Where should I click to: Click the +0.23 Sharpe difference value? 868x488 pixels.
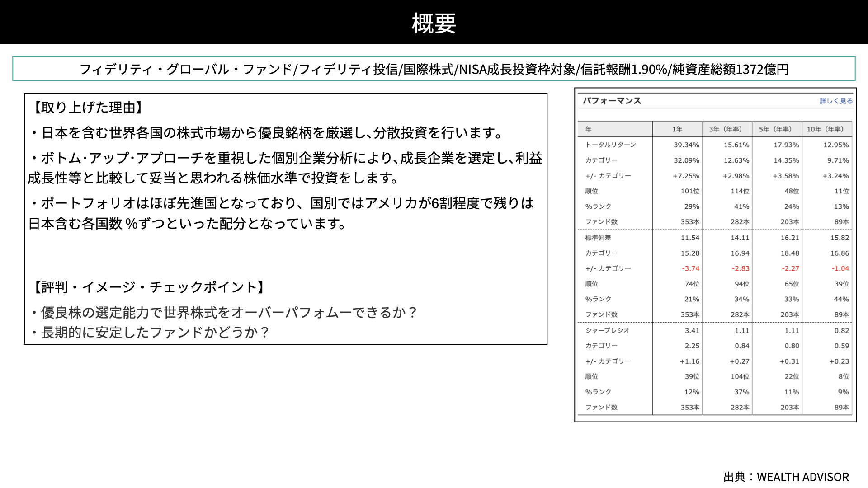pyautogui.click(x=839, y=361)
